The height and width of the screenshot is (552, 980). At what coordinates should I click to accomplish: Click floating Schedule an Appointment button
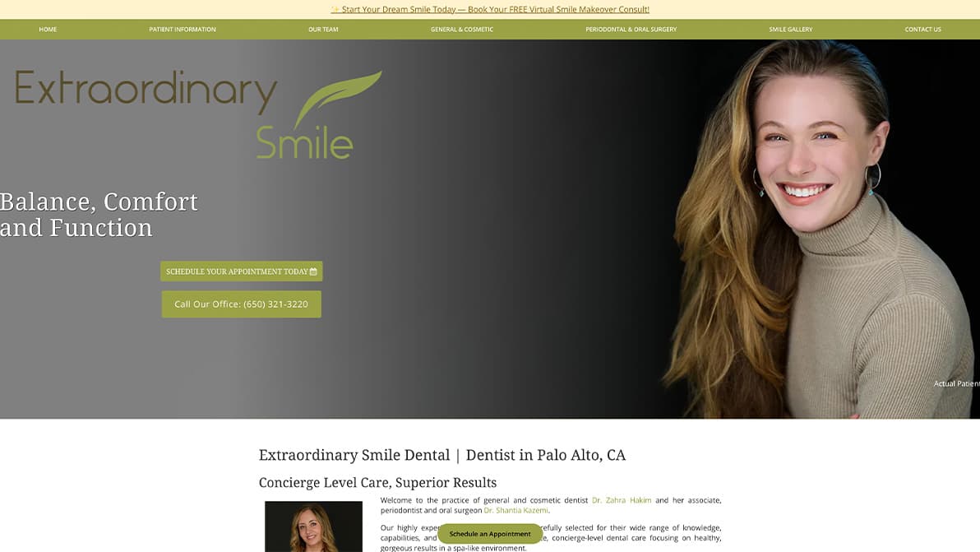click(x=490, y=534)
